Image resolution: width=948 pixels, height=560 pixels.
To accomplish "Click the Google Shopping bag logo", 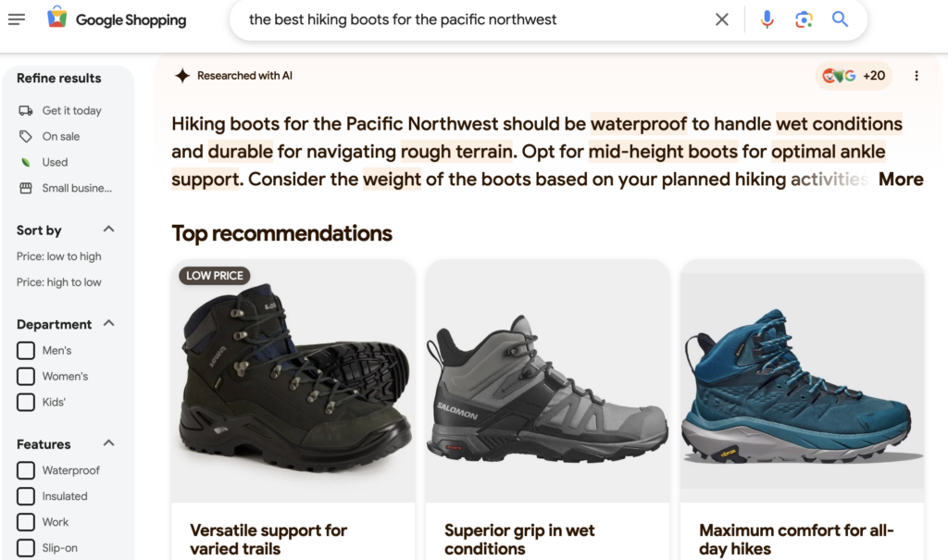I will click(57, 19).
